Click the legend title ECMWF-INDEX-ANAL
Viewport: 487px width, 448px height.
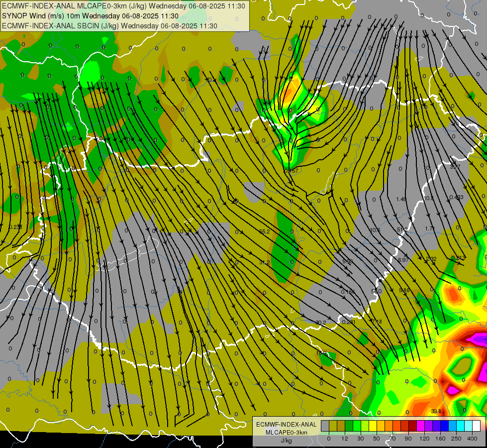pyautogui.click(x=286, y=425)
